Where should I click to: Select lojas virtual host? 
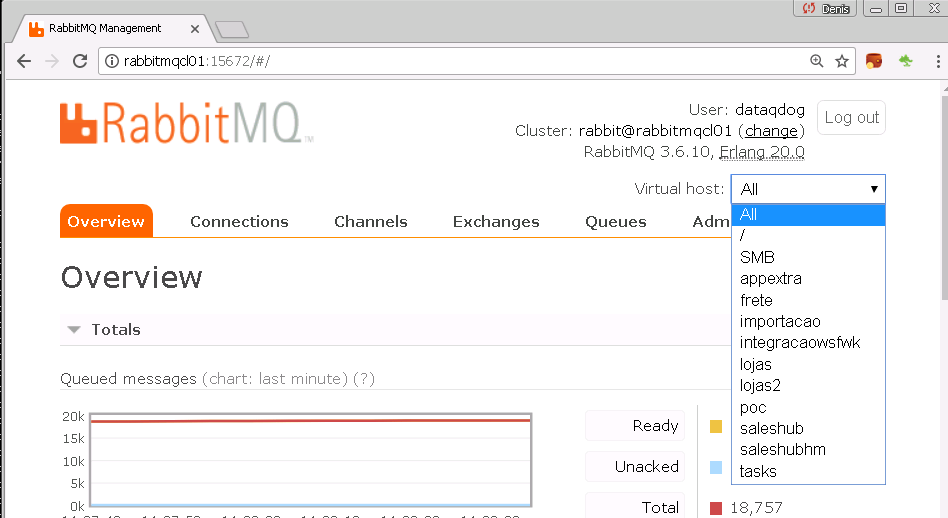point(808,364)
